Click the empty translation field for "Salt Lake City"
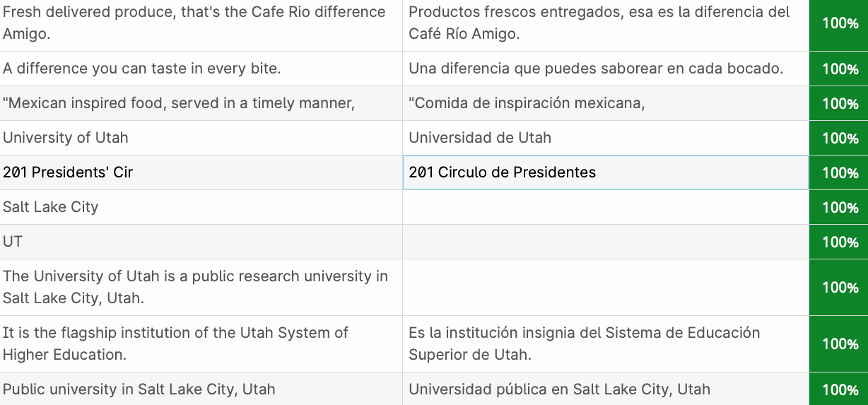 pos(605,207)
